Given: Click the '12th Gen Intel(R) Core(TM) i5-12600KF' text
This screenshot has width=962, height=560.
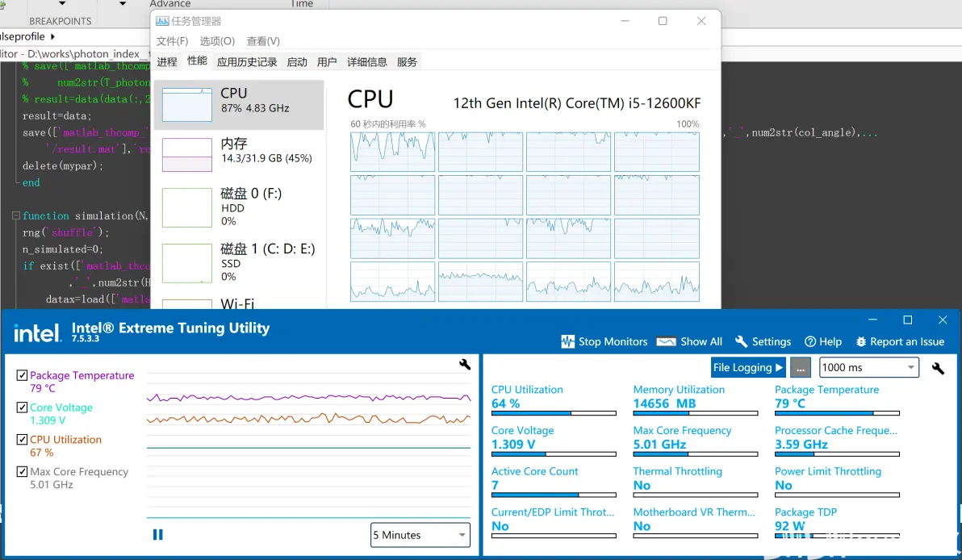Looking at the screenshot, I should pos(577,103).
